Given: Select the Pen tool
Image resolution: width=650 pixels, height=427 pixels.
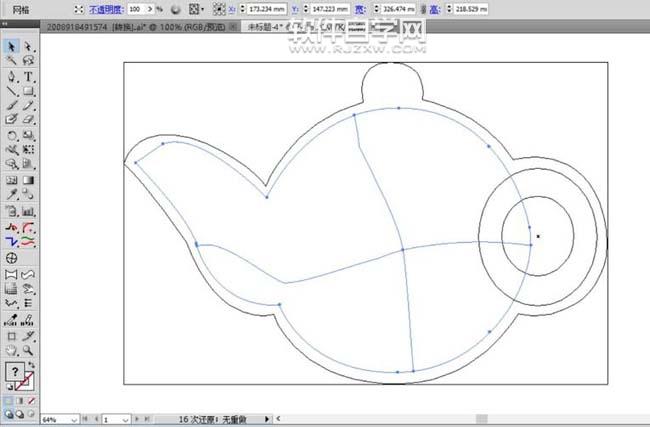Looking at the screenshot, I should pyautogui.click(x=12, y=76).
